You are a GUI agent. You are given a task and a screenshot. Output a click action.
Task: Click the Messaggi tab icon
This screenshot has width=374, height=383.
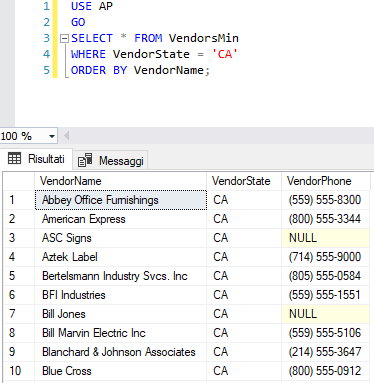(x=85, y=160)
